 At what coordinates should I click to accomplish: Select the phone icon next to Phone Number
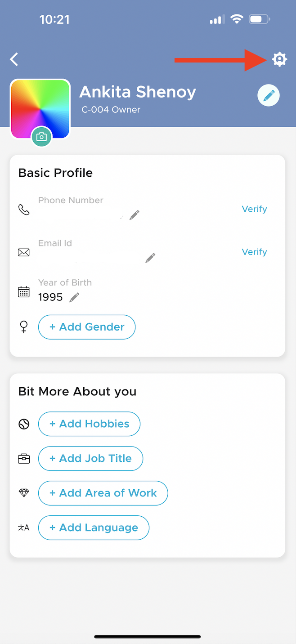tap(23, 209)
